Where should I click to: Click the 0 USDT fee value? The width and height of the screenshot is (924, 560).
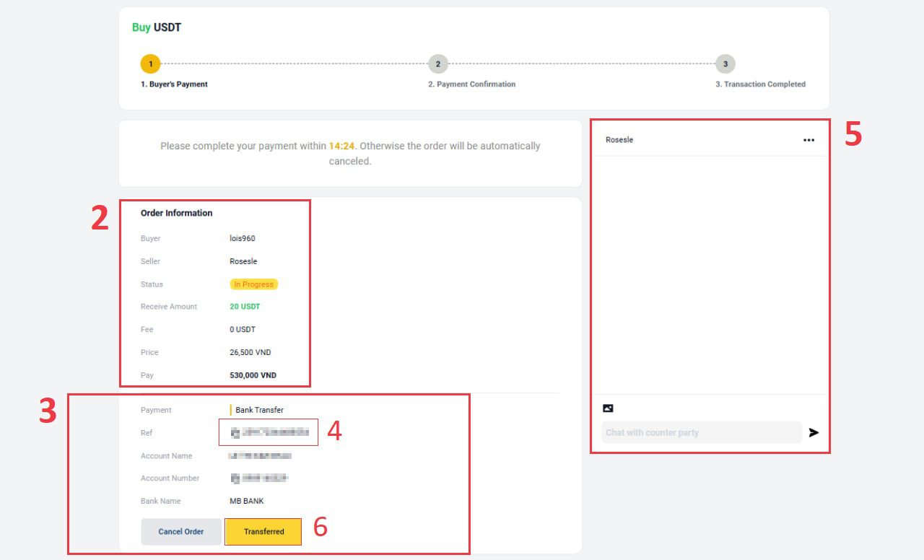(243, 329)
